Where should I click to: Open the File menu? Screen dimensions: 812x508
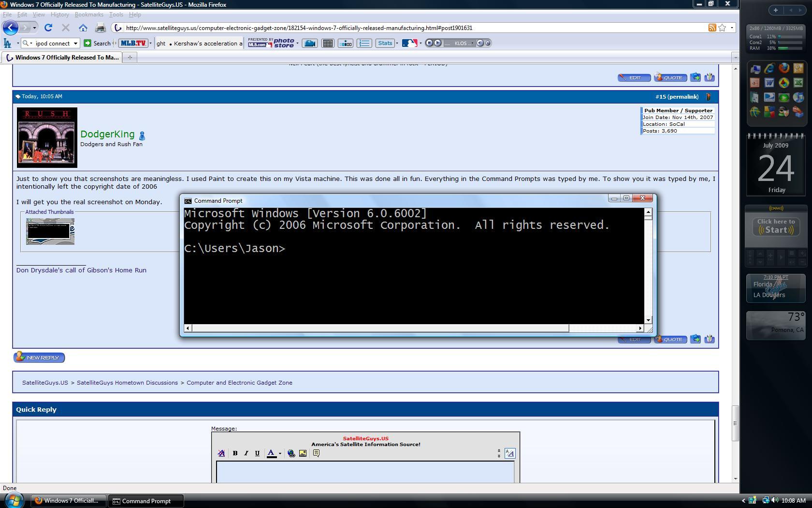tap(7, 15)
